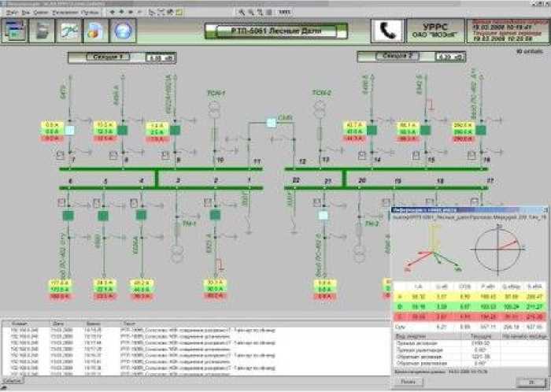Click the Печать button in the dialog
This screenshot has width=551, height=392.
click(x=408, y=382)
